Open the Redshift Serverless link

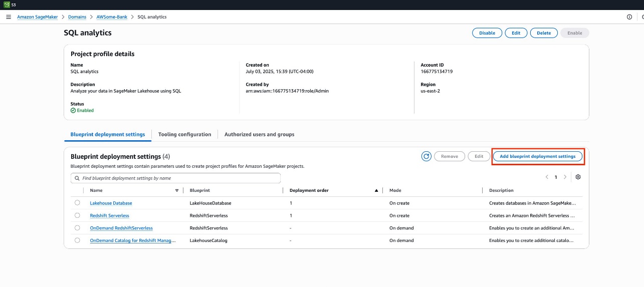click(109, 215)
